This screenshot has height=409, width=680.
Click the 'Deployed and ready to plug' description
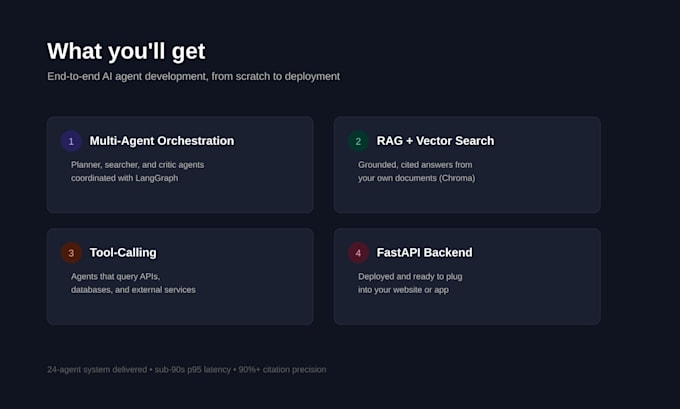click(x=410, y=283)
